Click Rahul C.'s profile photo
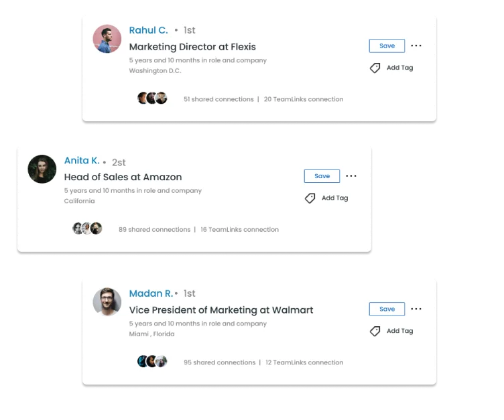Viewport: 504px width, 420px height. (x=107, y=39)
